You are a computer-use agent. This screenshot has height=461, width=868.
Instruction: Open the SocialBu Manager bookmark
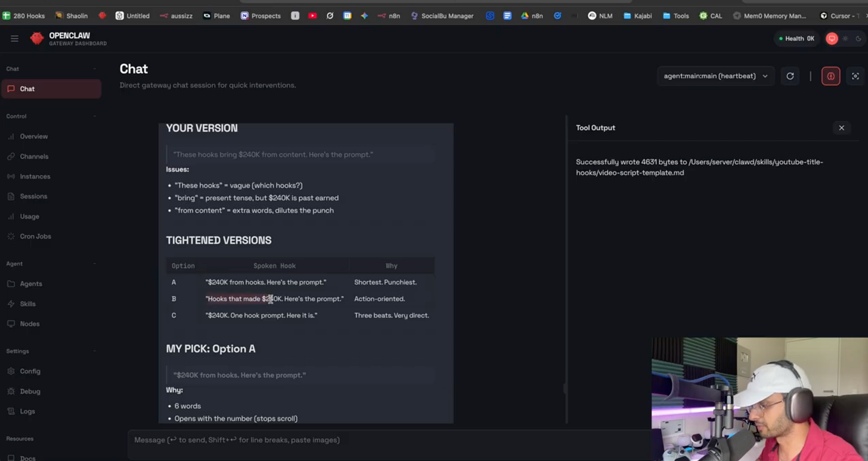(442, 16)
